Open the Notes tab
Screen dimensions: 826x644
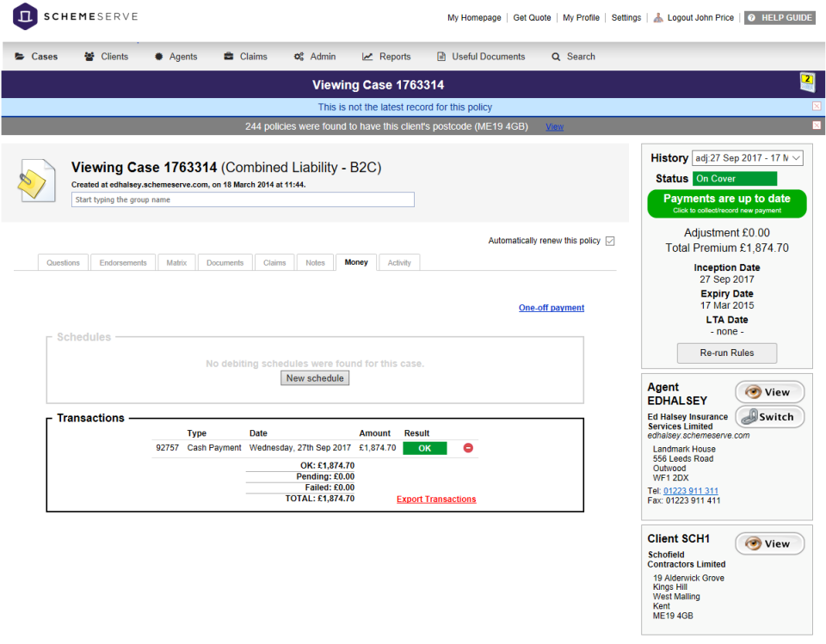click(x=316, y=262)
